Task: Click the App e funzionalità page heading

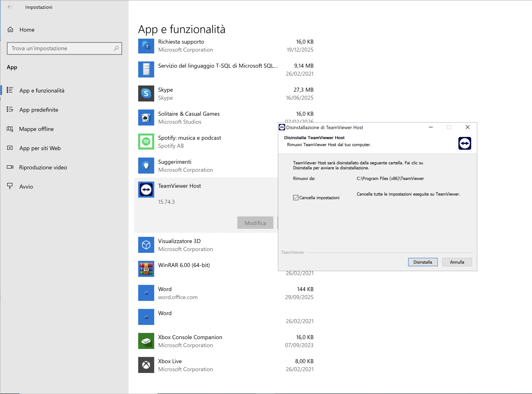Action: pyautogui.click(x=182, y=29)
